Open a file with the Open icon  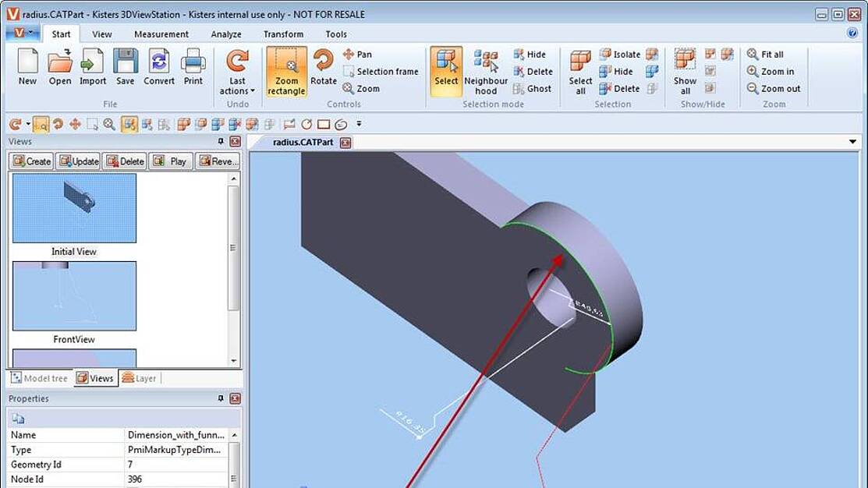pos(60,66)
